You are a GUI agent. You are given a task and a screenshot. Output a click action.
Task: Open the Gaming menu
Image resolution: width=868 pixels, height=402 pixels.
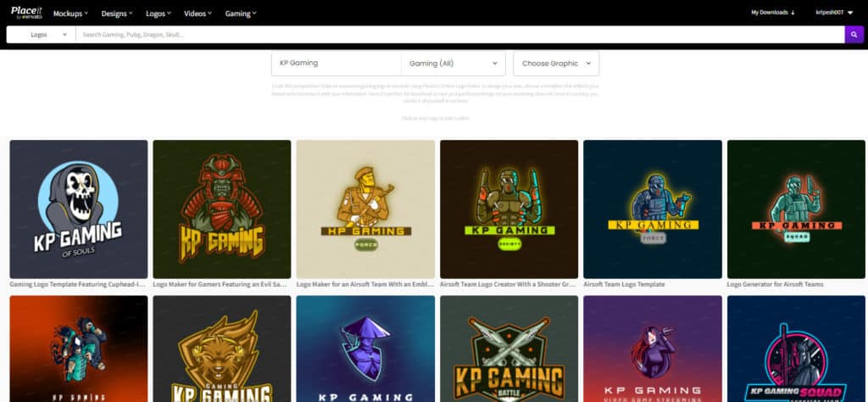[x=241, y=14]
